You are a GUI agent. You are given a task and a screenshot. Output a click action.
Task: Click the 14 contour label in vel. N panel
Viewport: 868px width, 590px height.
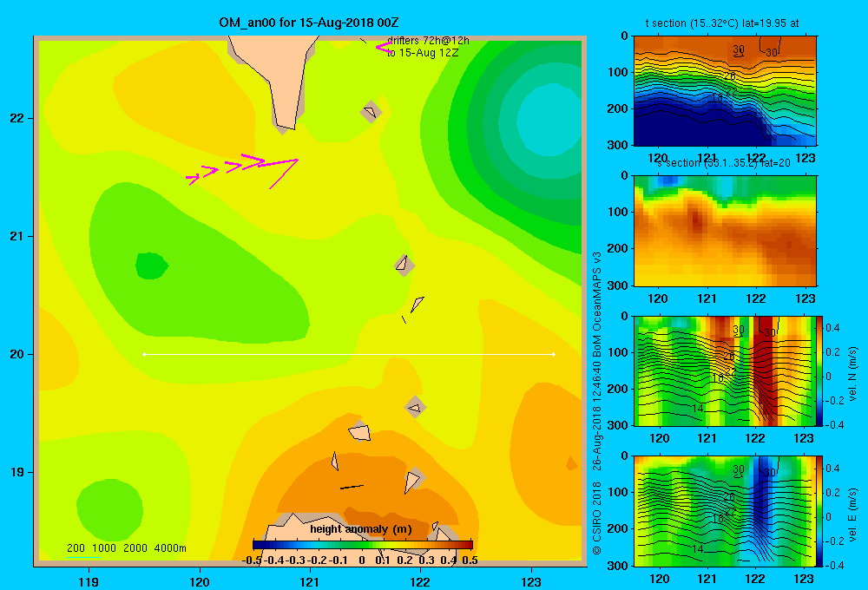[x=698, y=409]
